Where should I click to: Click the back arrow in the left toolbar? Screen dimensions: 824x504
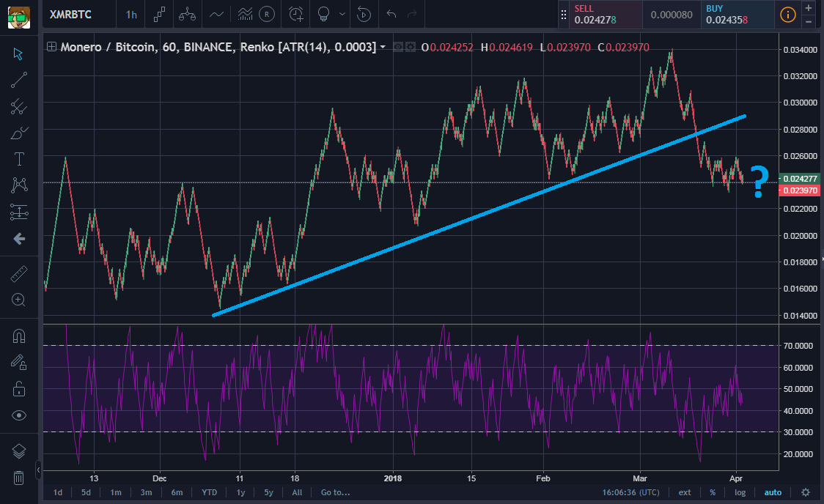(x=19, y=239)
